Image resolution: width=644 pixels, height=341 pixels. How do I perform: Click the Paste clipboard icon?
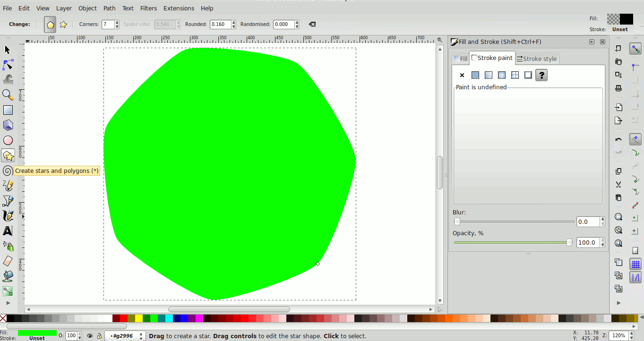click(x=618, y=198)
